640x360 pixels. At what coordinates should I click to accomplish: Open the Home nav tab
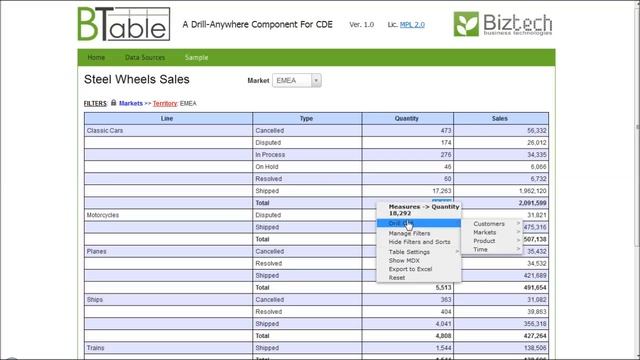96,58
